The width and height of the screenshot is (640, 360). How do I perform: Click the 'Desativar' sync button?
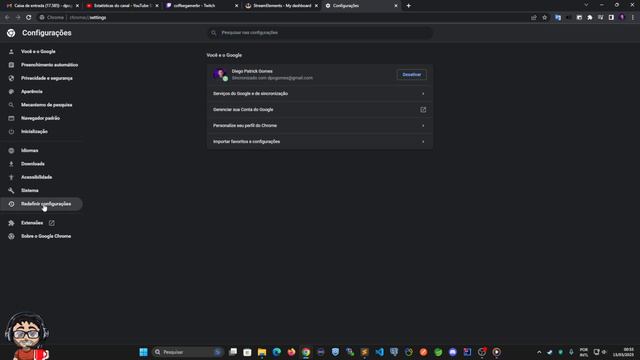(x=411, y=75)
